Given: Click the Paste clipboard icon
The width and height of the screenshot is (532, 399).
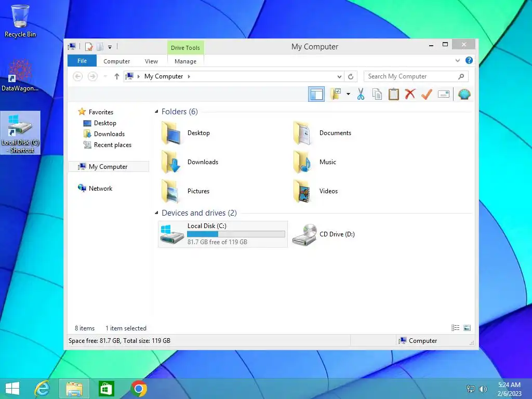Looking at the screenshot, I should coord(394,94).
